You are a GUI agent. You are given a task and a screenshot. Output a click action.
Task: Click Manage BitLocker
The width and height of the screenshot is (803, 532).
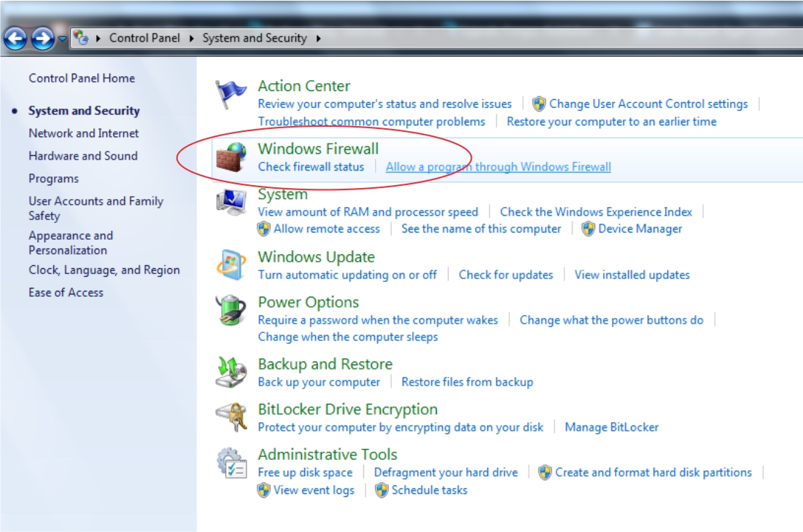pos(611,427)
